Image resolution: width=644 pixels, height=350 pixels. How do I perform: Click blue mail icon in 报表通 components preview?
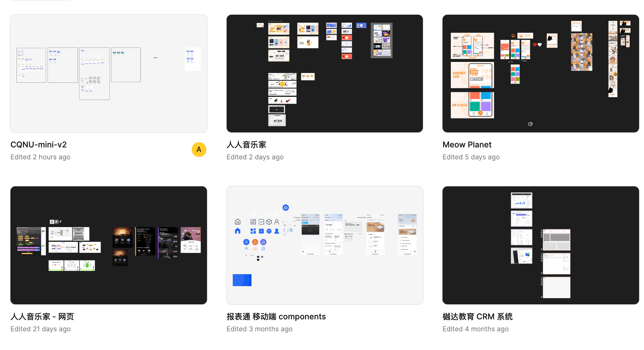(x=286, y=208)
